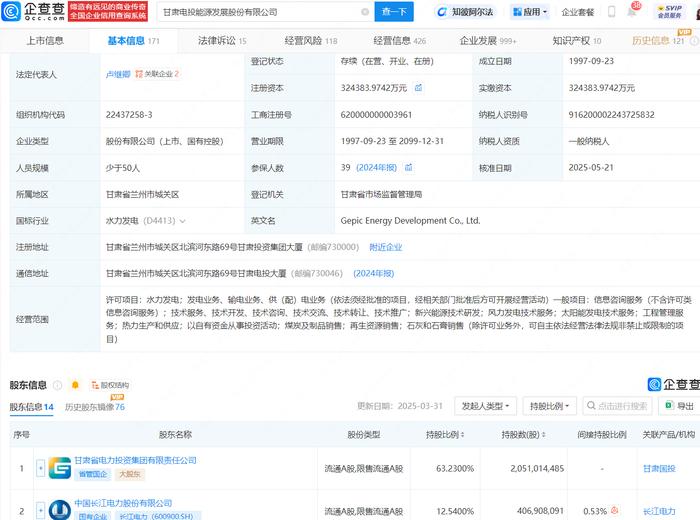This screenshot has width=700, height=520.
Task: Open the mobile app phone icon
Action: coord(612,12)
